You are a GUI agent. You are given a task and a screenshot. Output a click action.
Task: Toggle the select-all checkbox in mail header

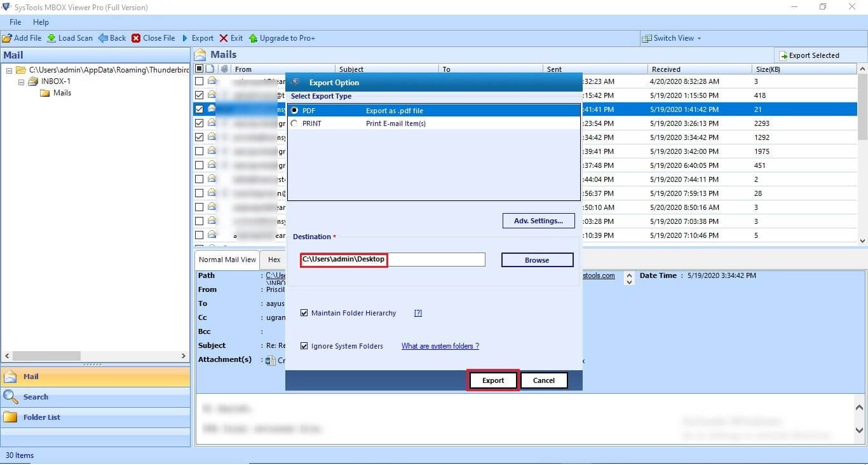click(x=200, y=69)
